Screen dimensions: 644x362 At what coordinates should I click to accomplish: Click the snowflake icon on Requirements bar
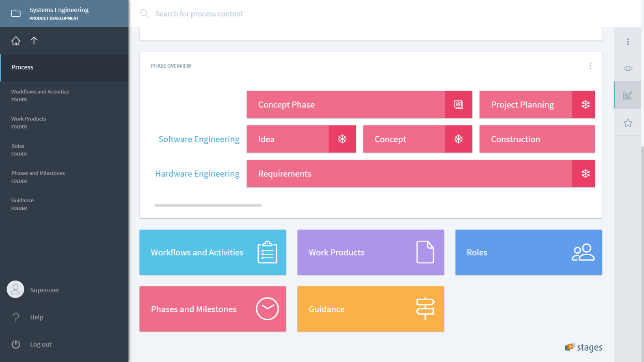[585, 174]
